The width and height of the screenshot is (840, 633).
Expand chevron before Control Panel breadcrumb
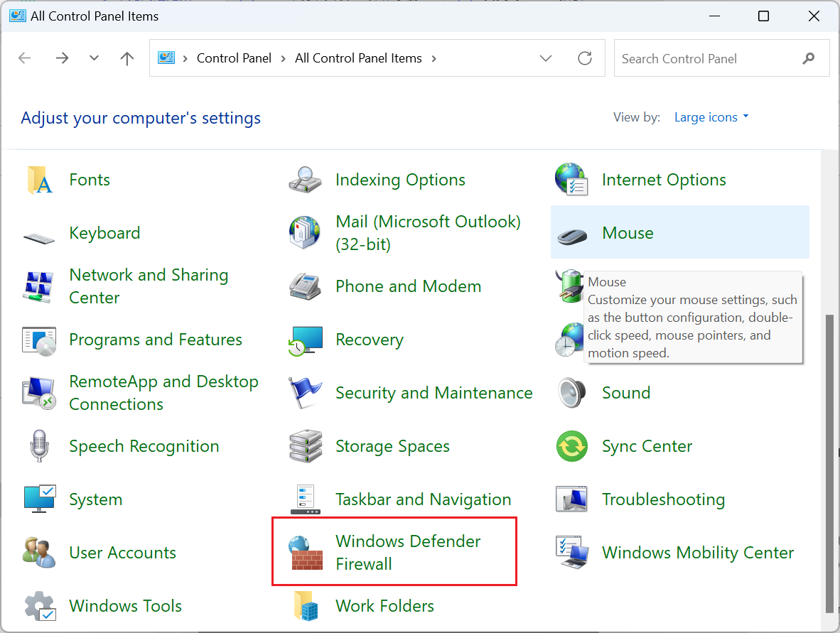tap(185, 58)
